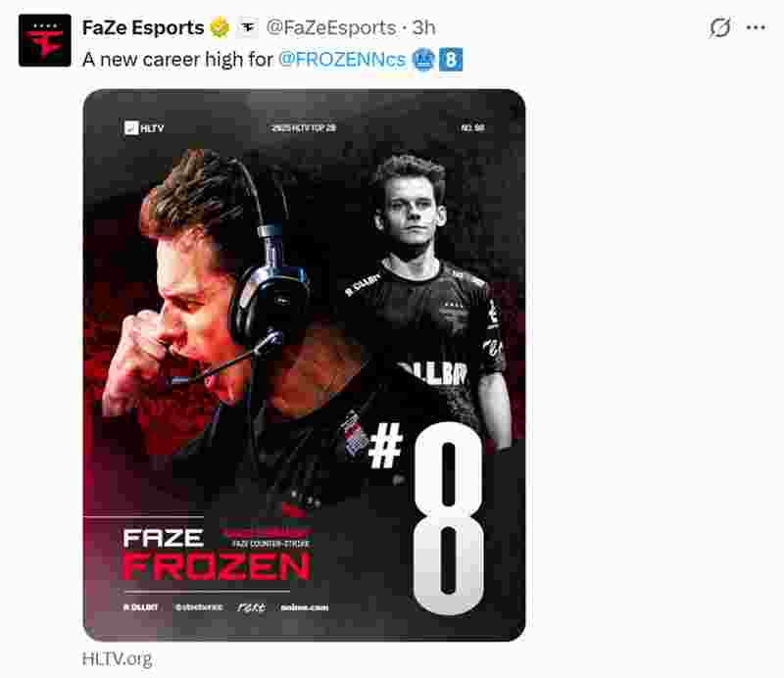Click the blue medal emoji
The image size is (784, 678).
click(x=423, y=60)
